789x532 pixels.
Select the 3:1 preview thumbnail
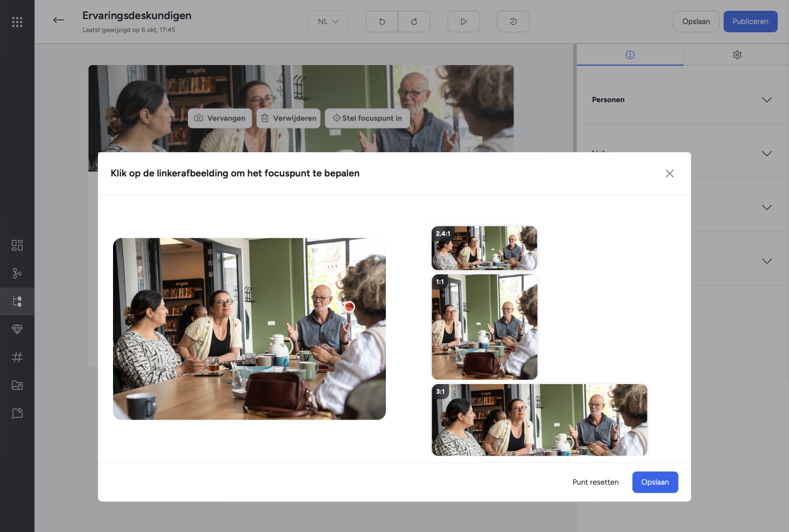pos(539,420)
